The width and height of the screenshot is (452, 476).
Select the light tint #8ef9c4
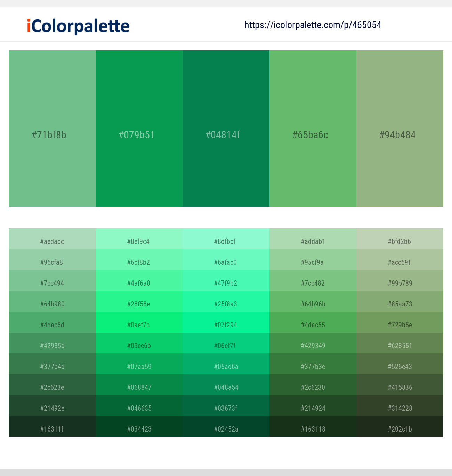click(x=139, y=239)
